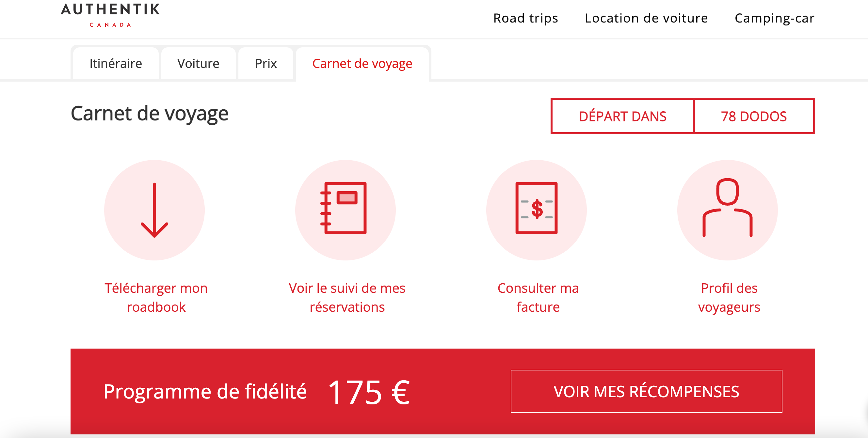Go to Location de voiture menu

pyautogui.click(x=646, y=18)
